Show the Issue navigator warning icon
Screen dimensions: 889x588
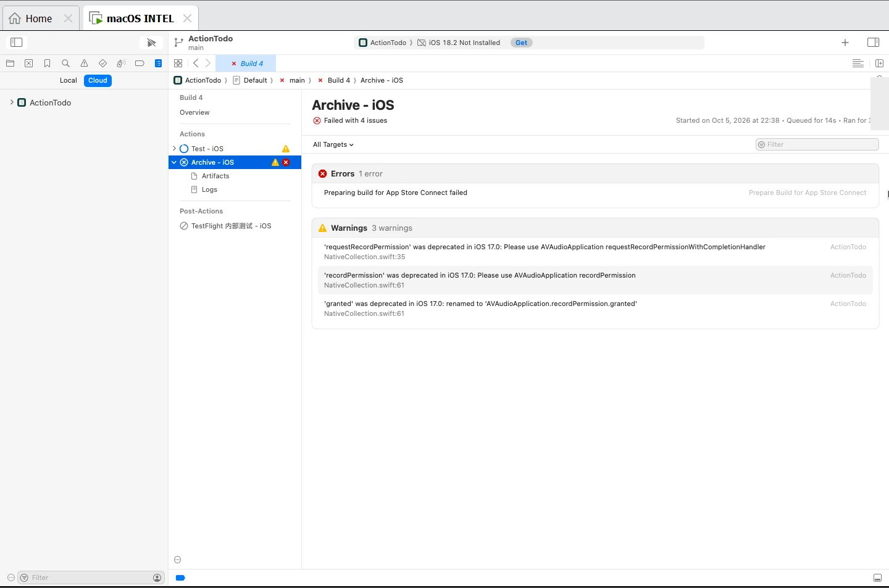click(x=84, y=63)
